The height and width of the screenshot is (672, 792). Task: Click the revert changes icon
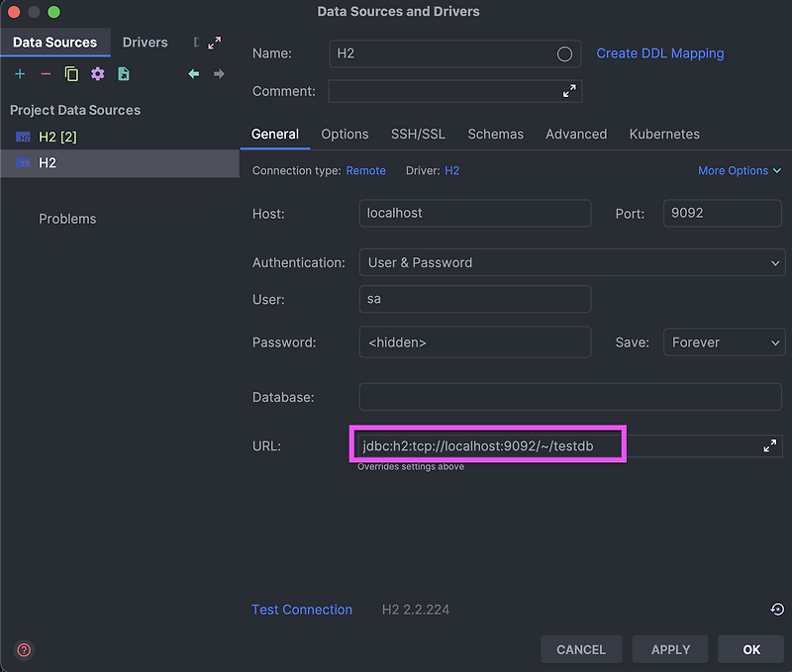(x=777, y=610)
